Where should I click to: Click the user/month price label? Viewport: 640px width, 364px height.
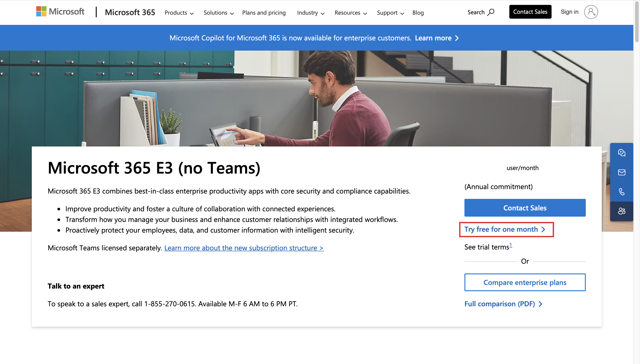click(x=522, y=168)
